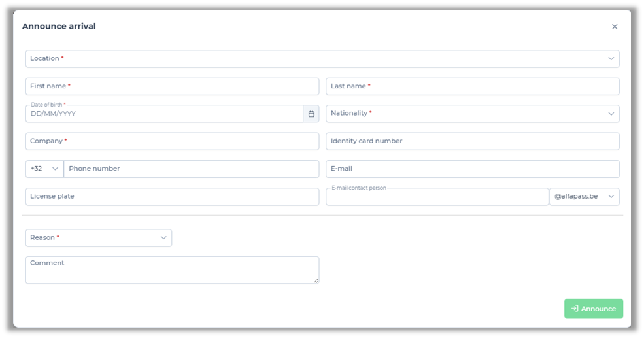Focus the E-mail contact person field
The height and width of the screenshot is (338, 644).
coord(437,197)
